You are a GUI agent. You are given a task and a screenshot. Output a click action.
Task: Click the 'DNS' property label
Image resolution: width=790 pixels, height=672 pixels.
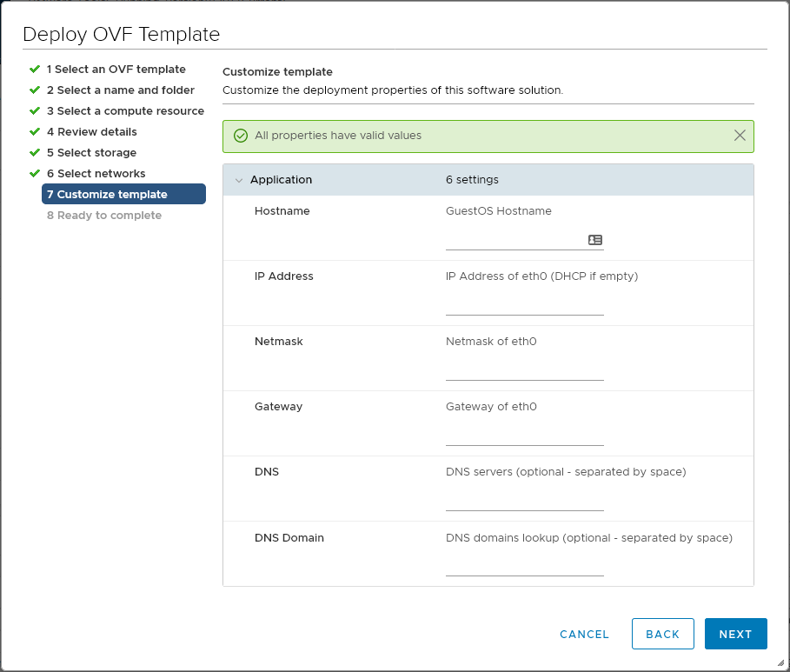pos(267,472)
